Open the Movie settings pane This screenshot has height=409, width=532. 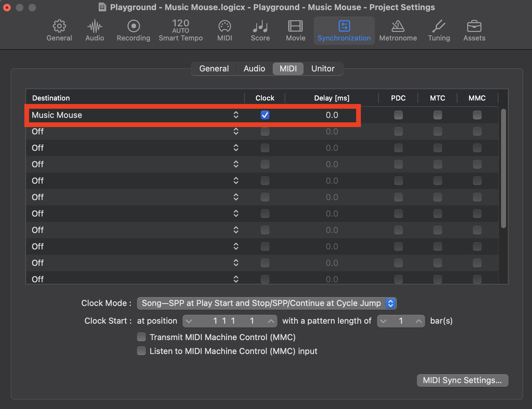(x=295, y=31)
